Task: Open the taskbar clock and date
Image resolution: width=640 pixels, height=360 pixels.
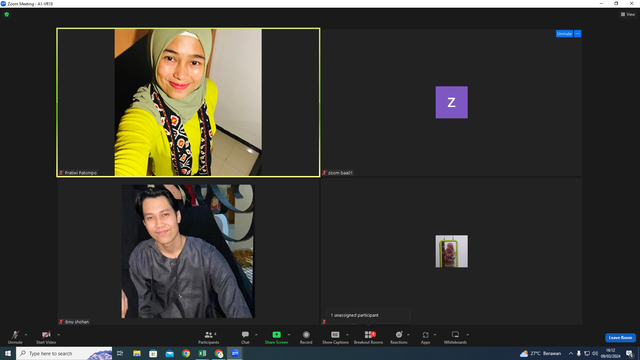Action: click(610, 353)
